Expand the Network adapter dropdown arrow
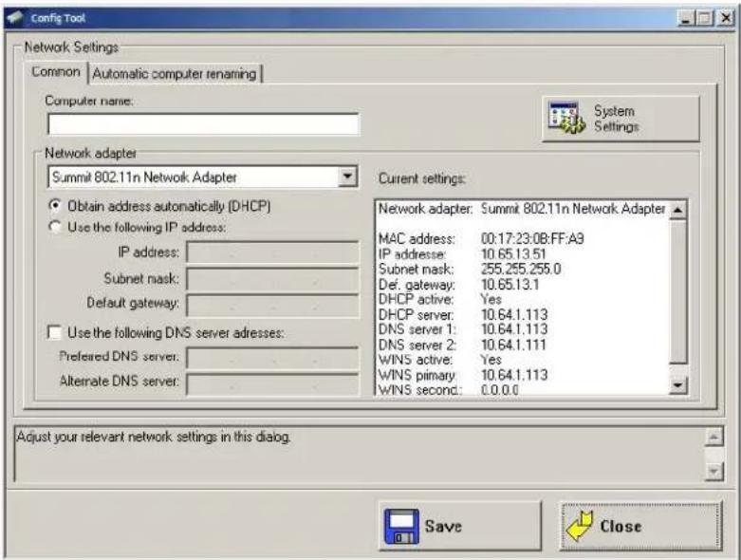The width and height of the screenshot is (741, 560). coord(347,177)
